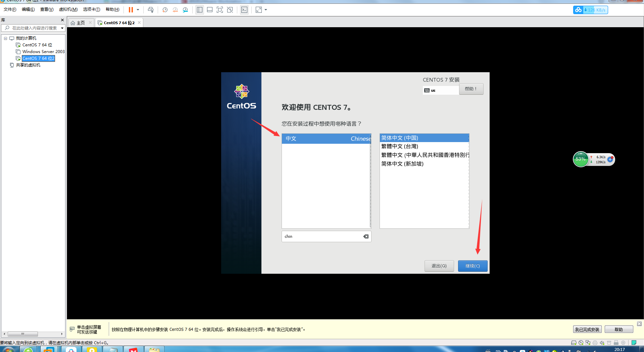Open the library search filter dropdown

point(62,28)
